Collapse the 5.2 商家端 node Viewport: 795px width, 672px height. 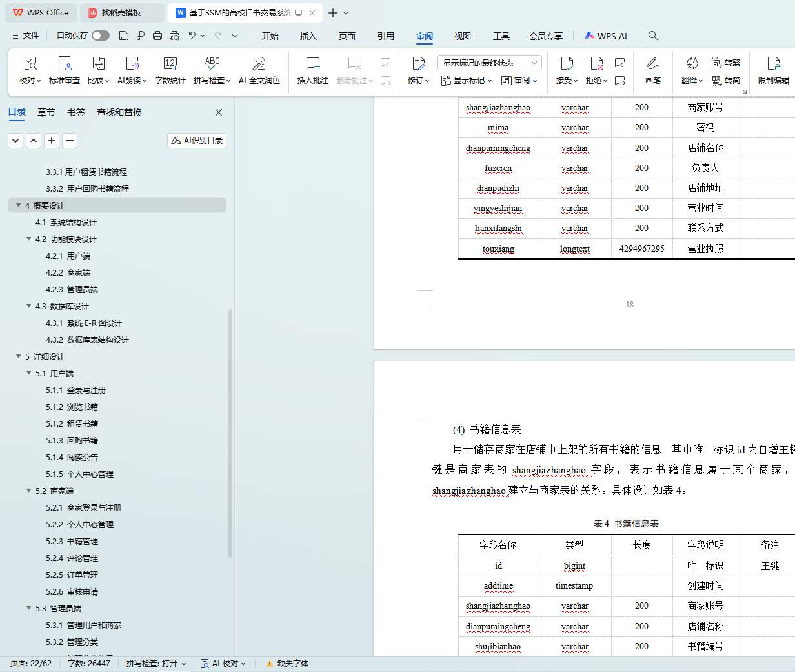(x=28, y=491)
